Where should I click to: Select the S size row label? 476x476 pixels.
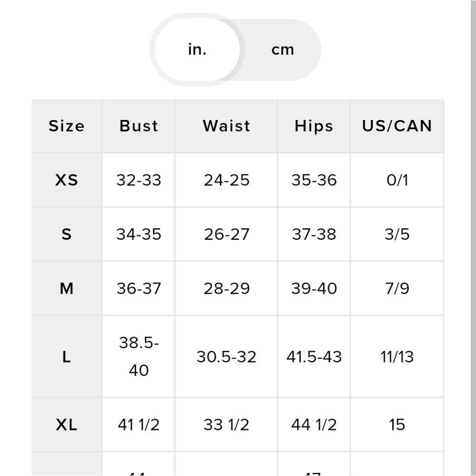[x=67, y=234]
